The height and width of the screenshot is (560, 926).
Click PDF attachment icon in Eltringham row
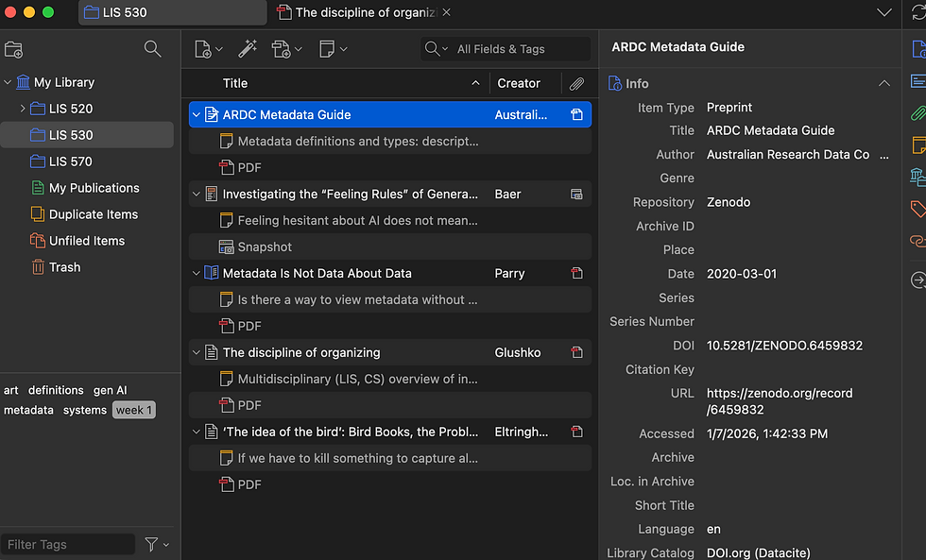[576, 432]
